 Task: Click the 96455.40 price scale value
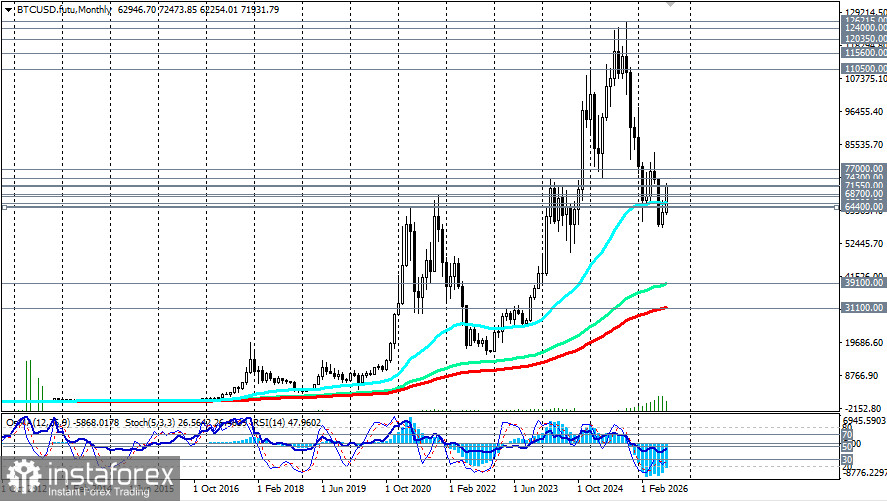pyautogui.click(x=864, y=111)
